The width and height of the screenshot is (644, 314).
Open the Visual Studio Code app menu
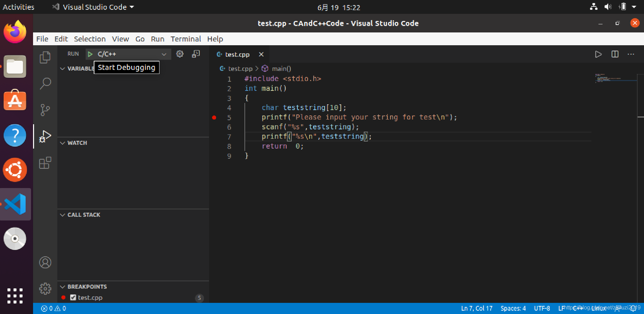pos(93,7)
